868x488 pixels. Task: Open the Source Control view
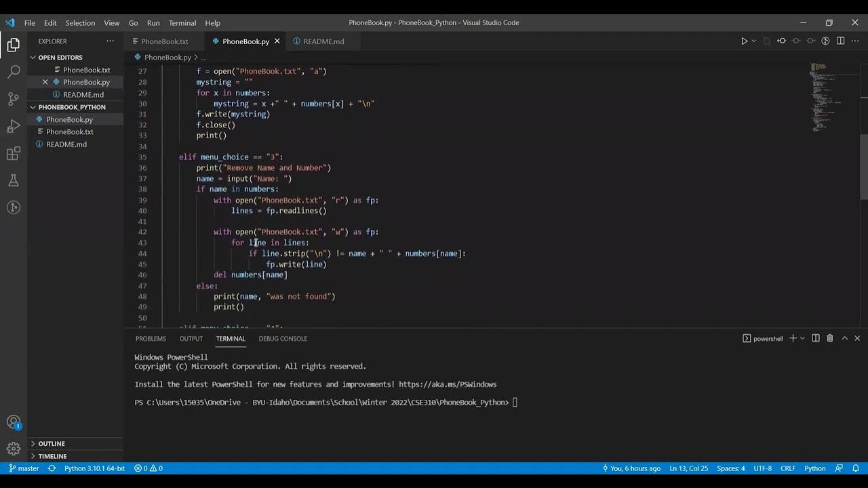[14, 99]
